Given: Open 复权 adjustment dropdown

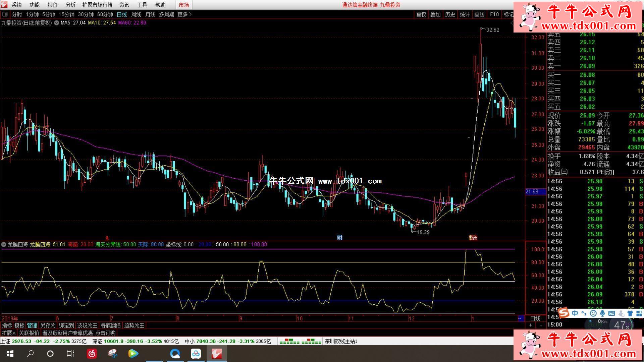Looking at the screenshot, I should (421, 14).
